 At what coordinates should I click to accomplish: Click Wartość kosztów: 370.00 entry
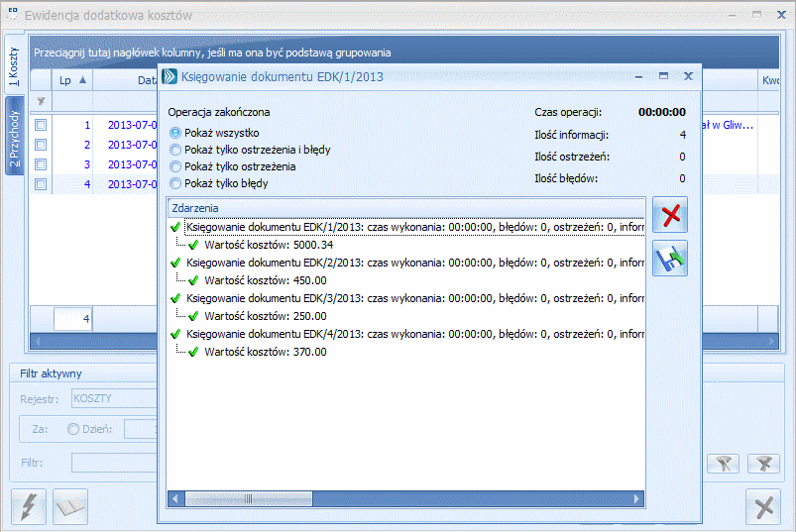[x=266, y=352]
